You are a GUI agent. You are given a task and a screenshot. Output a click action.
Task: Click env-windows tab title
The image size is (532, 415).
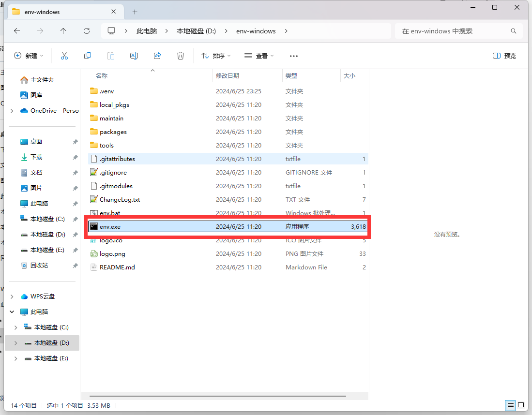coord(42,12)
